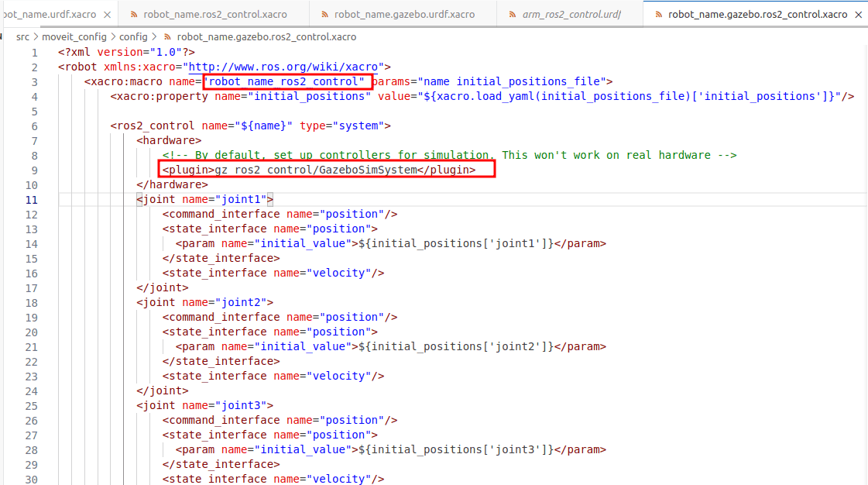Expand the config breadcrumb segment

pyautogui.click(x=133, y=36)
